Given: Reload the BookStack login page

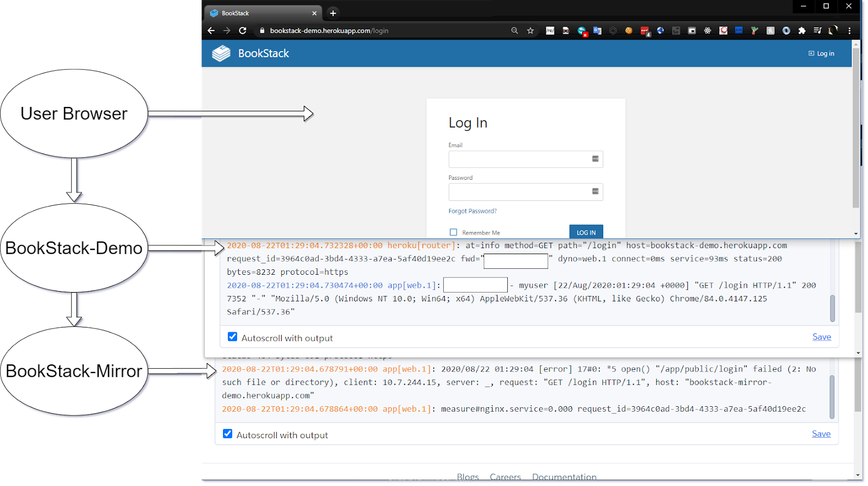Looking at the screenshot, I should (x=242, y=31).
